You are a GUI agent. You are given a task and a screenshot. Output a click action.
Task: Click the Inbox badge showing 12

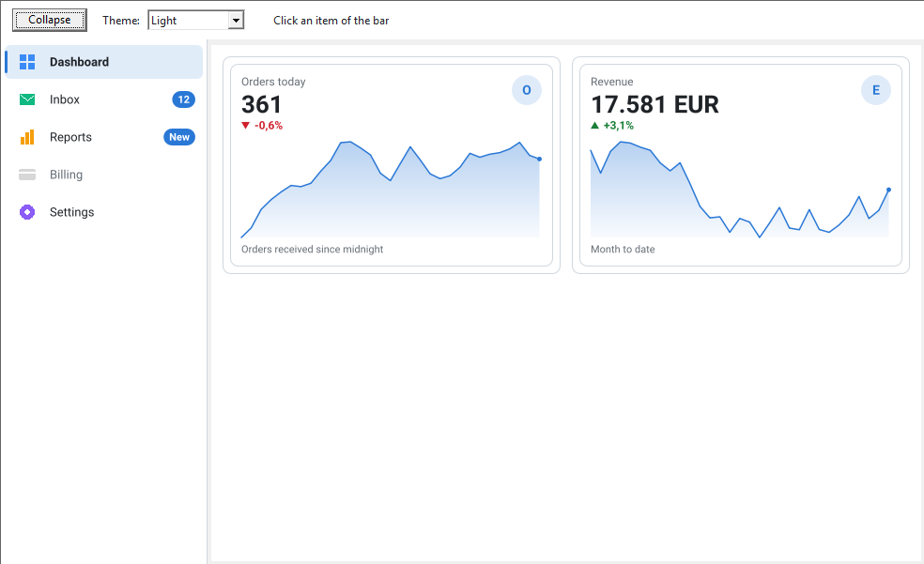coord(183,99)
